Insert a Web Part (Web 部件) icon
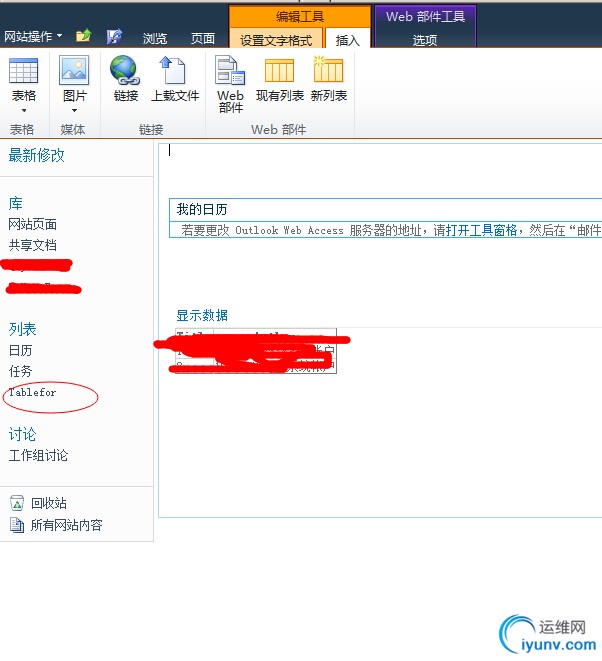 click(x=230, y=70)
